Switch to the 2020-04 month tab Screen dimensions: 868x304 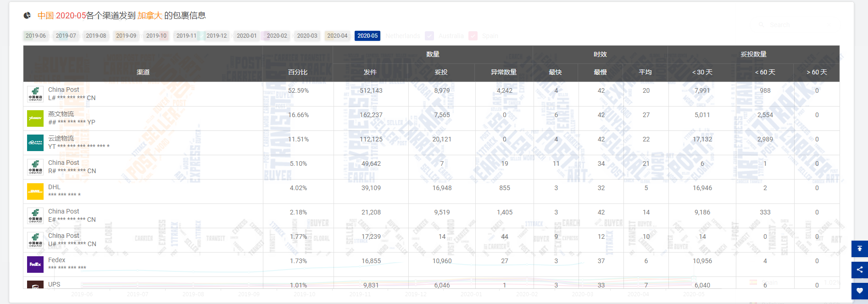[337, 36]
